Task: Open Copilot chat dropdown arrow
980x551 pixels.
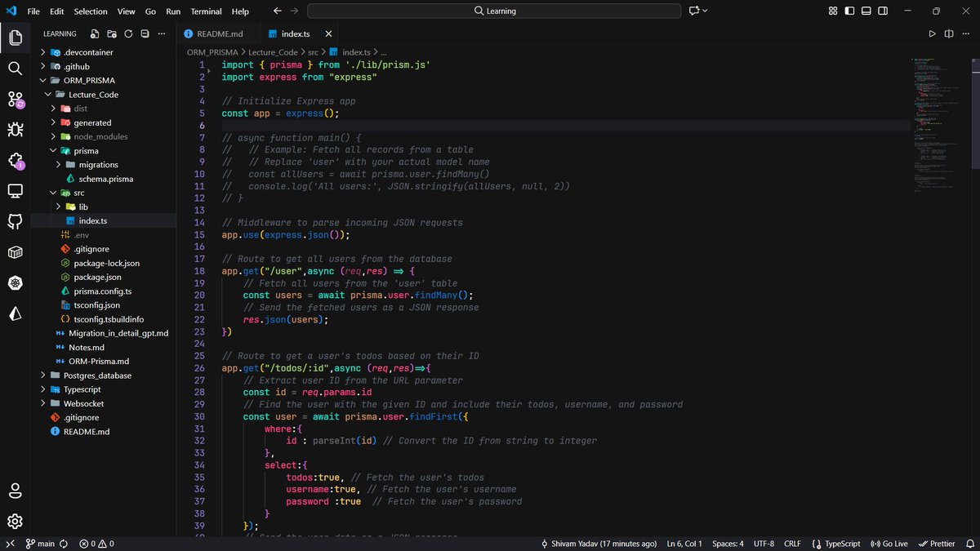Action: [706, 11]
